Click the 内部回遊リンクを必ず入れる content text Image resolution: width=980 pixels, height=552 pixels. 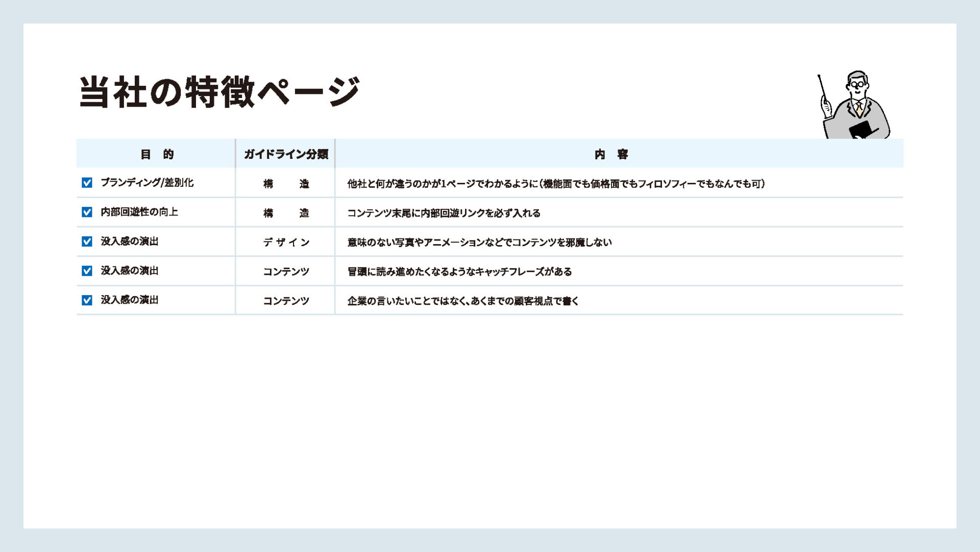(x=444, y=213)
